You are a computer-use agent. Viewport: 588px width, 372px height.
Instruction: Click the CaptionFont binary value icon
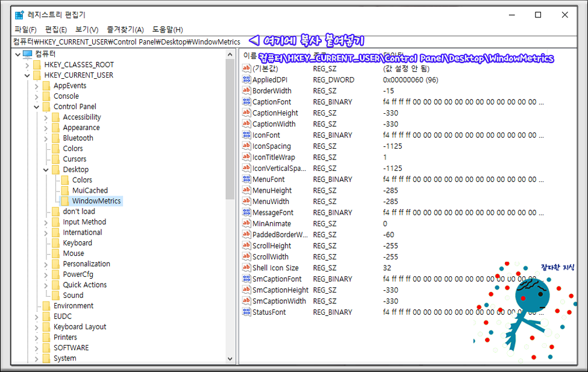click(x=246, y=102)
